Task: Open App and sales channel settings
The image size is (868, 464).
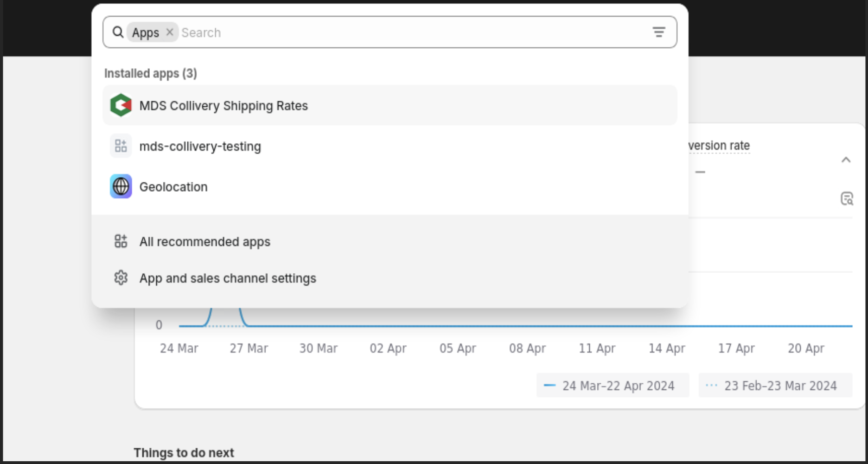Action: (228, 278)
